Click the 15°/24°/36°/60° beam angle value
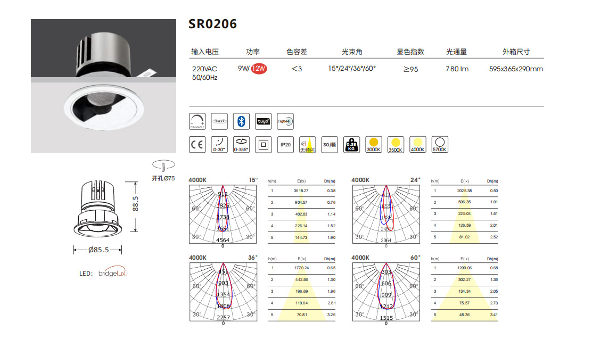Viewport: 609px width, 364px height. (352, 68)
